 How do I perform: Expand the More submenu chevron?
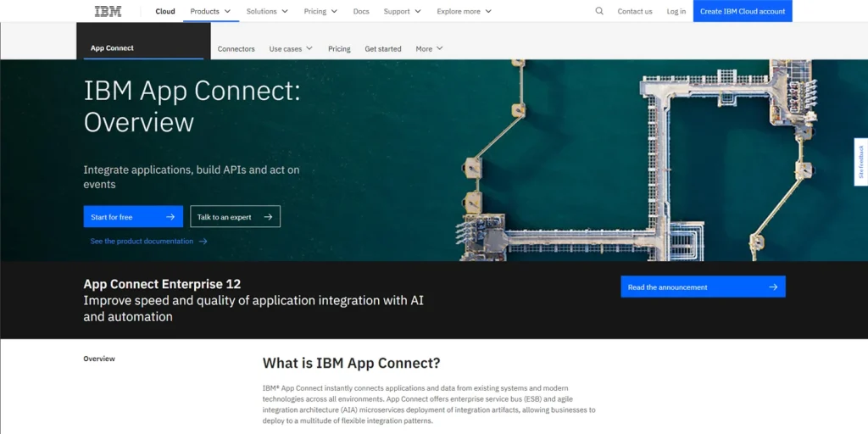pyautogui.click(x=440, y=48)
